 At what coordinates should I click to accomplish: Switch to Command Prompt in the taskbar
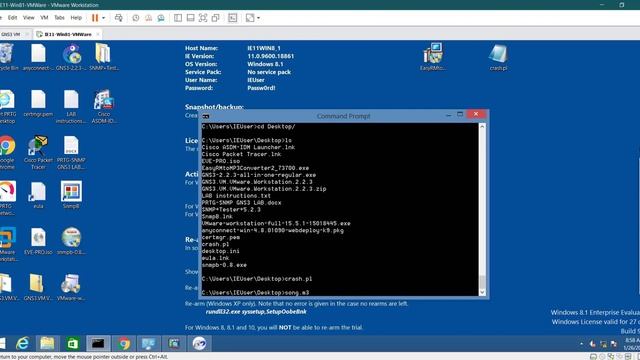[98, 344]
